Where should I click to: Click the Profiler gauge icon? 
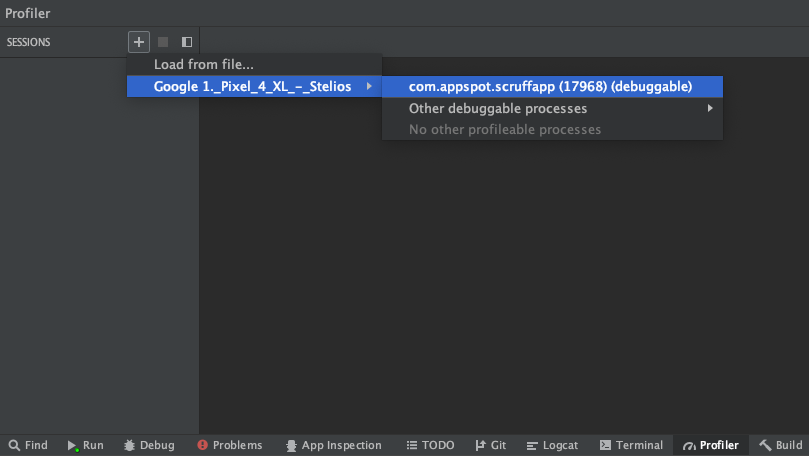[x=689, y=446]
